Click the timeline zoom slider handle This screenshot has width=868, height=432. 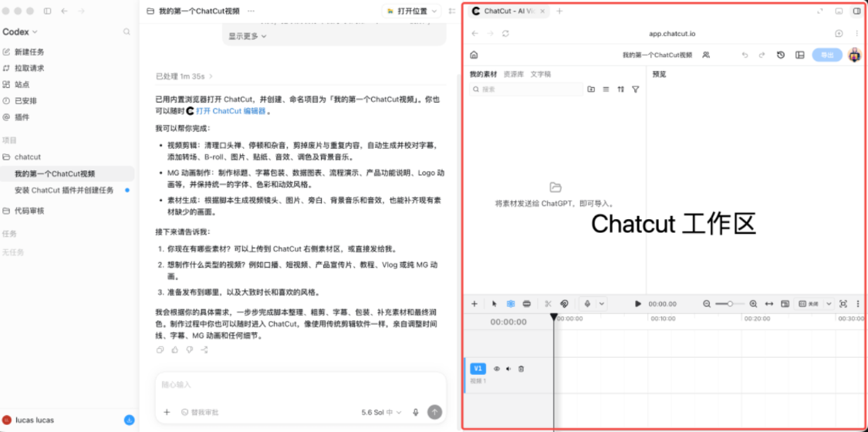click(x=730, y=304)
